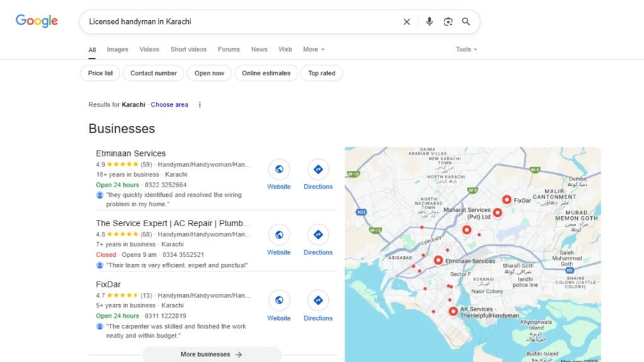Click inside the search text field
The image size is (644, 362).
(x=242, y=22)
